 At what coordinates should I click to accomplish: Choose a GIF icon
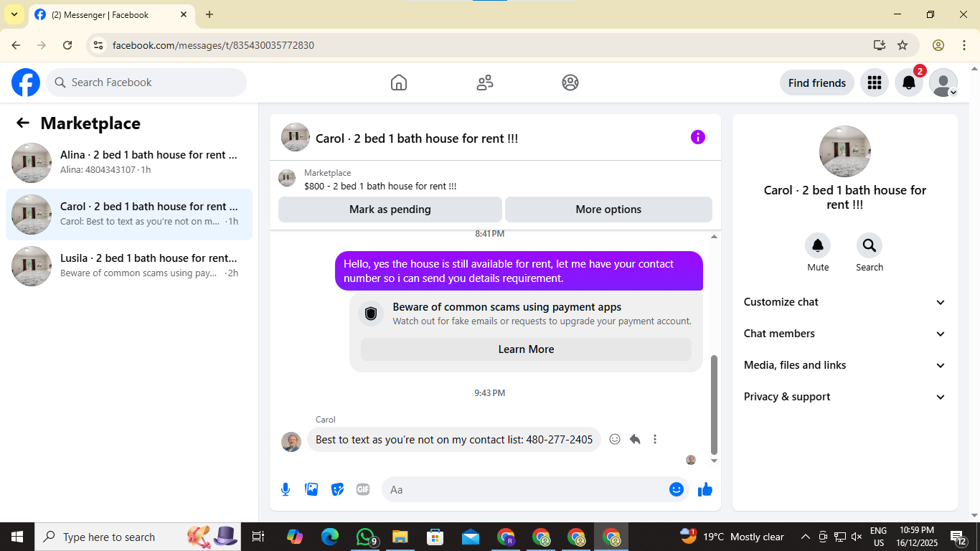(363, 489)
